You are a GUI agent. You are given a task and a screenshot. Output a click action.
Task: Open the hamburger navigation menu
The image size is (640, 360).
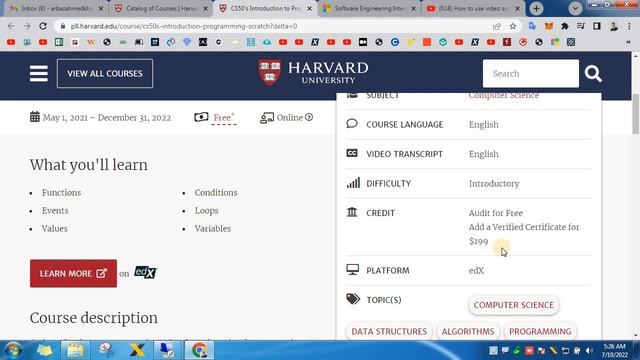(x=39, y=73)
